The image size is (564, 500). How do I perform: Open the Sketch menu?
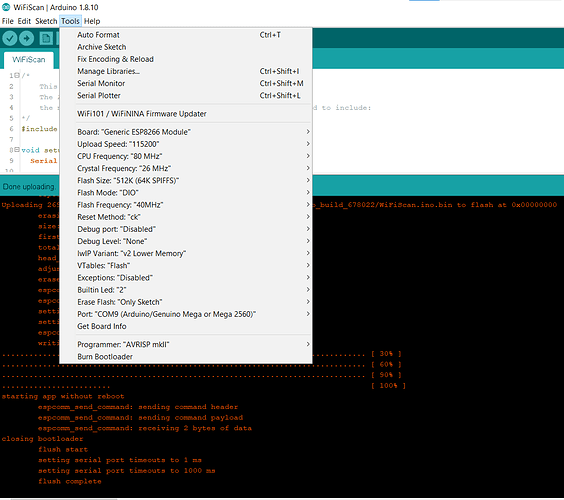[x=46, y=21]
